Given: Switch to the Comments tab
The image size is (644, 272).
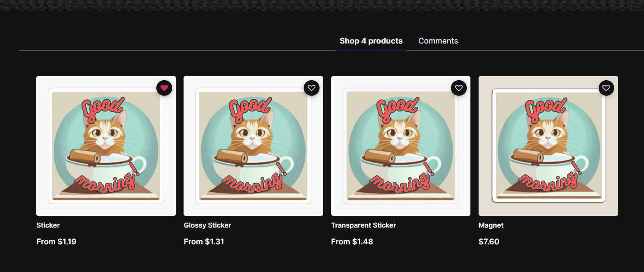Looking at the screenshot, I should pos(438,41).
